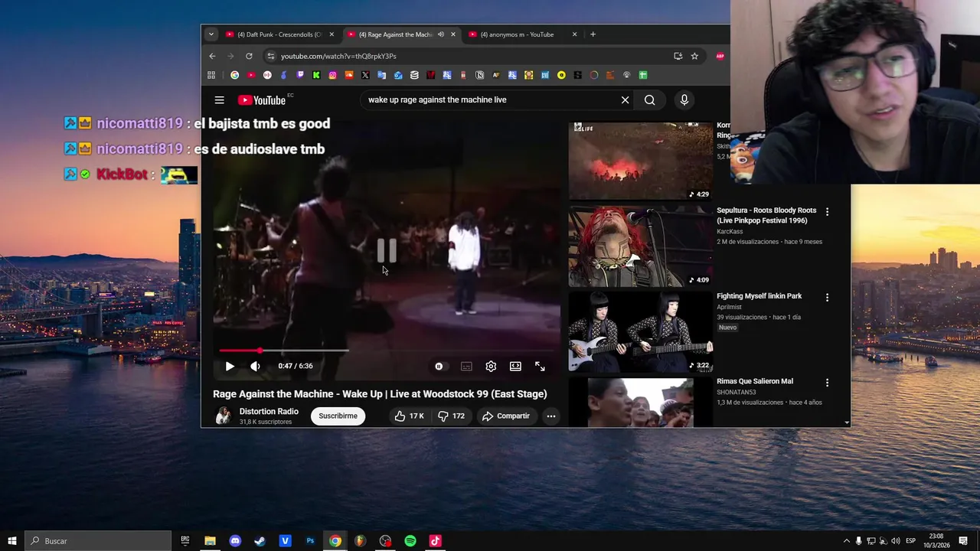This screenshot has width=980, height=551.
Task: Mute the video with the speaker icon
Action: (x=255, y=366)
